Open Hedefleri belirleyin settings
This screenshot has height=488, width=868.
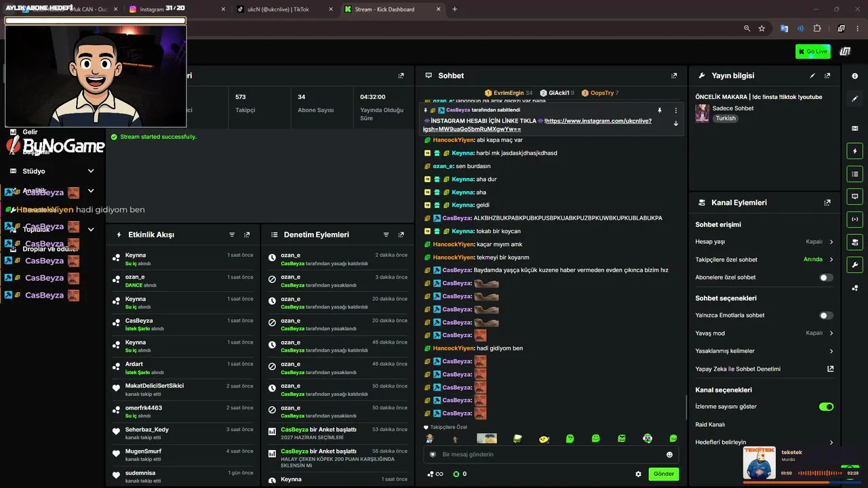pyautogui.click(x=764, y=443)
